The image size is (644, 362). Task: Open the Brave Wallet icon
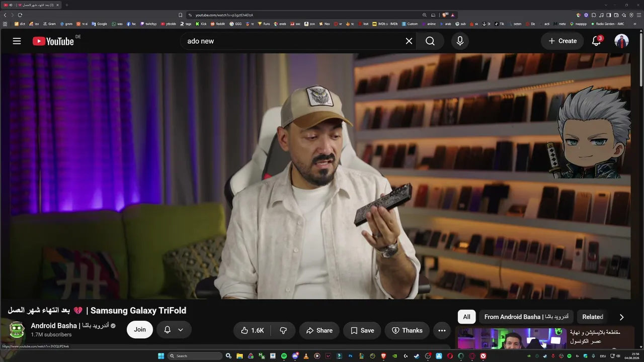616,15
